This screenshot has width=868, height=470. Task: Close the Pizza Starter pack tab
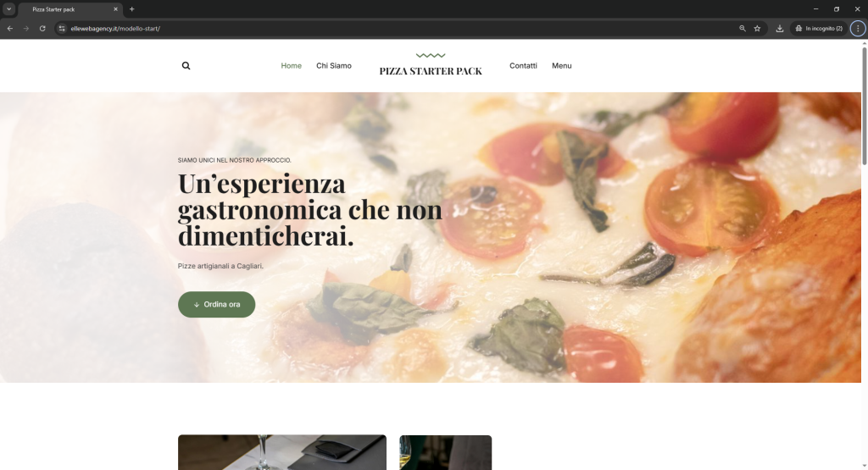115,8
